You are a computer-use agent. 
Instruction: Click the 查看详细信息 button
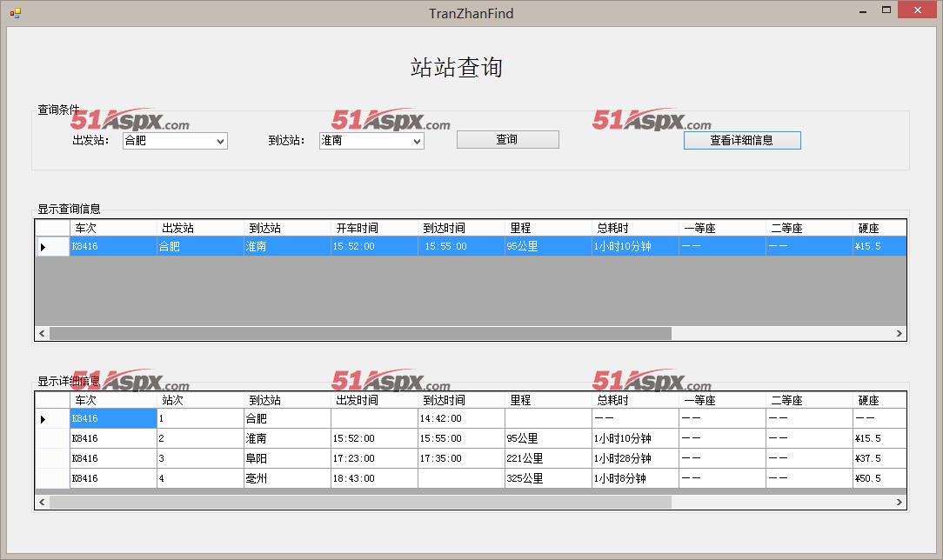[741, 140]
